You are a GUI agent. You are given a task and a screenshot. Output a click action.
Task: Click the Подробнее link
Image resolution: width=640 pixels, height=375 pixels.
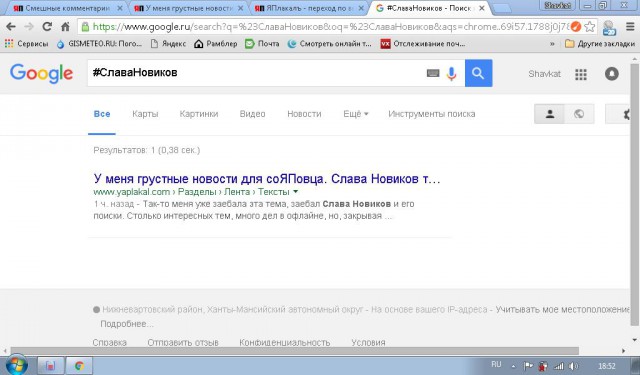127,324
